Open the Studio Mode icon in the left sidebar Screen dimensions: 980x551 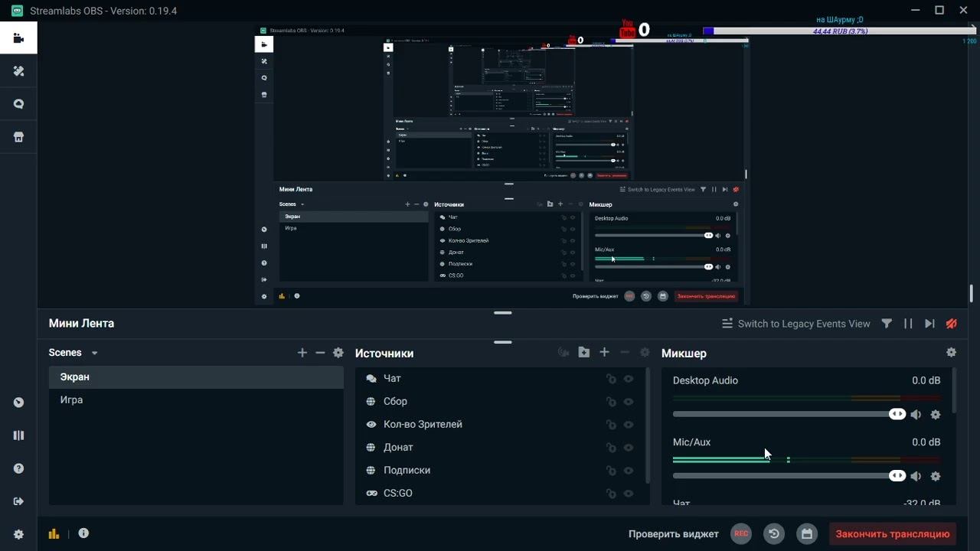pyautogui.click(x=18, y=403)
